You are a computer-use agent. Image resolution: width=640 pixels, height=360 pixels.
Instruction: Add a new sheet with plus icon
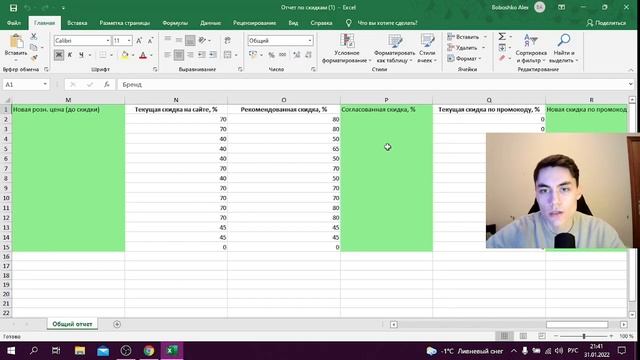pos(117,324)
